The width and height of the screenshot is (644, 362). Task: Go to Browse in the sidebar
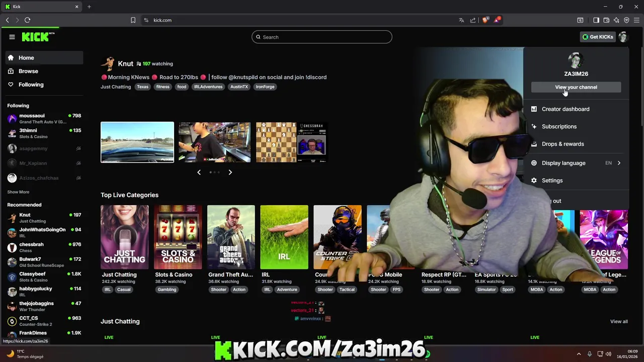pos(44,71)
